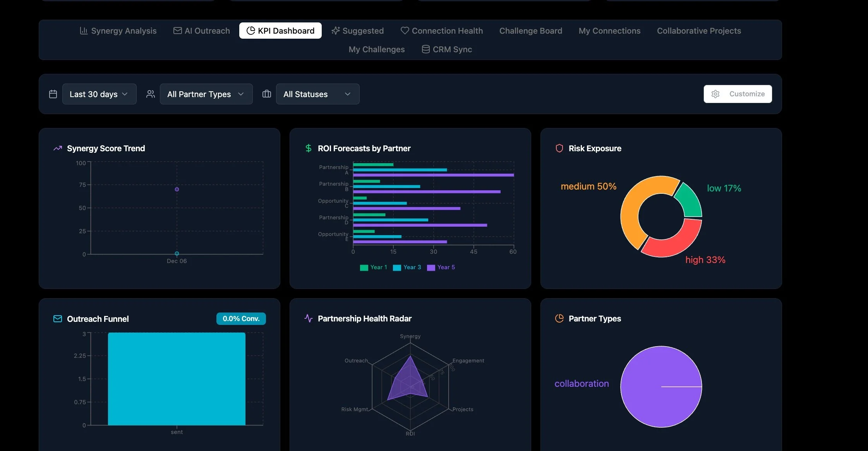Click the envelope icon on Outreach Funnel
Viewport: 868px width, 451px height.
pos(58,319)
